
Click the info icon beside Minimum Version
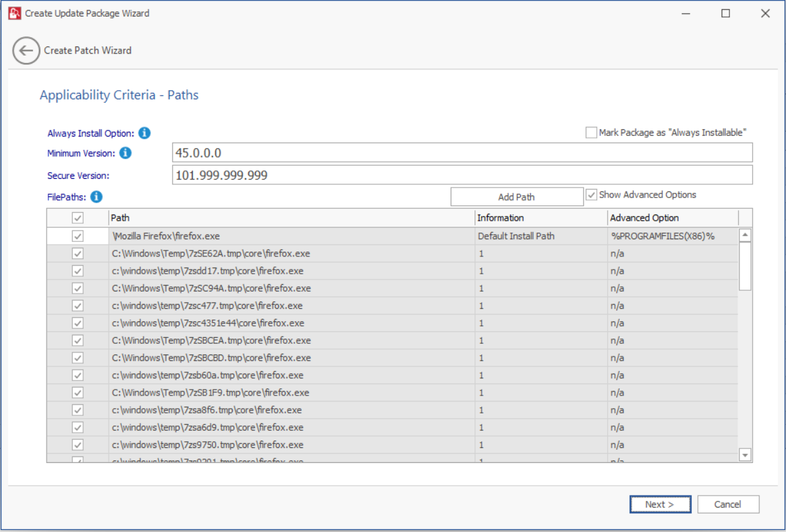126,153
